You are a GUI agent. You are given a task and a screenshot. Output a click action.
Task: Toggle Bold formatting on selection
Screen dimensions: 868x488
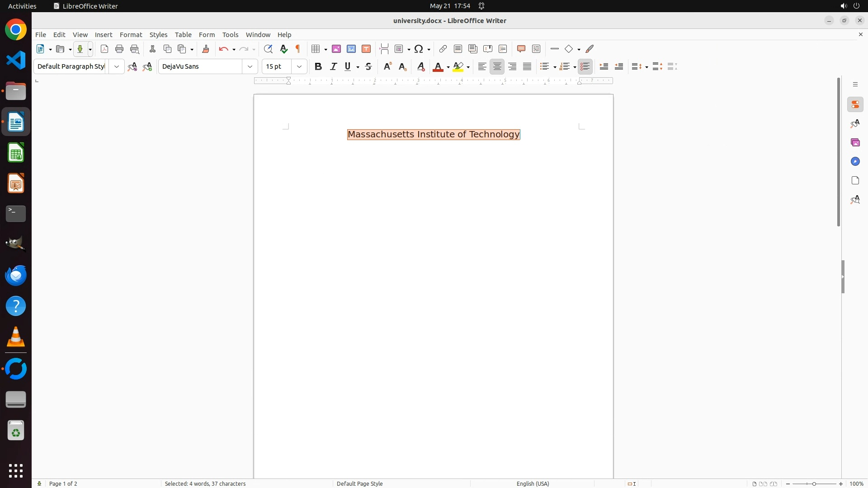318,67
